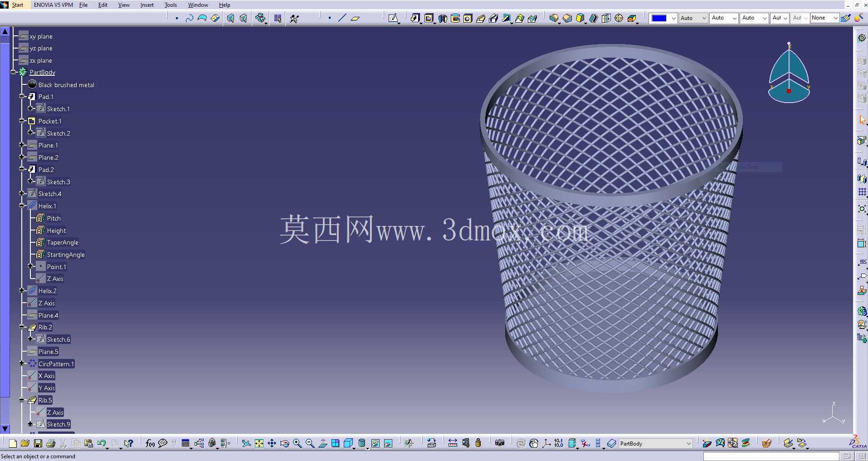Click the tree scrollbar down arrow
The height and width of the screenshot is (461, 868).
pyautogui.click(x=5, y=428)
